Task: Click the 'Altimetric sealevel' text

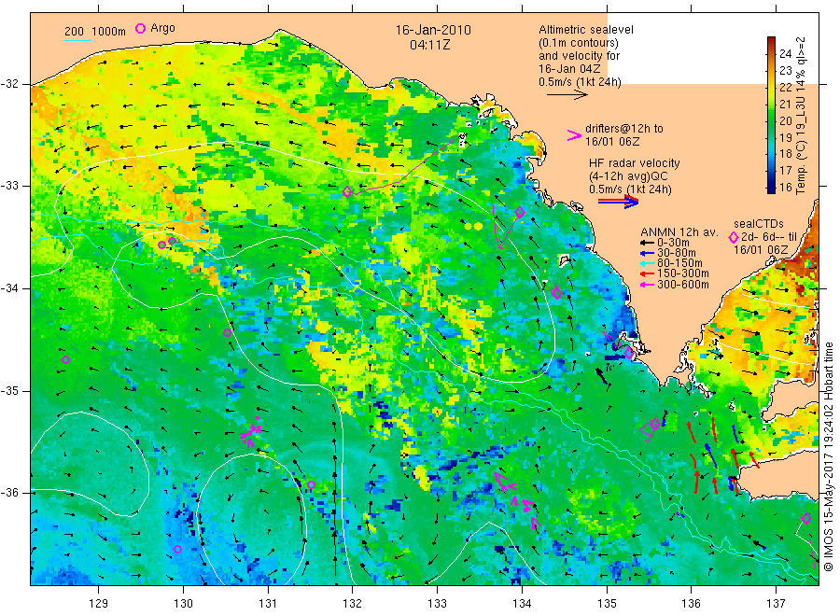Action: (x=585, y=30)
